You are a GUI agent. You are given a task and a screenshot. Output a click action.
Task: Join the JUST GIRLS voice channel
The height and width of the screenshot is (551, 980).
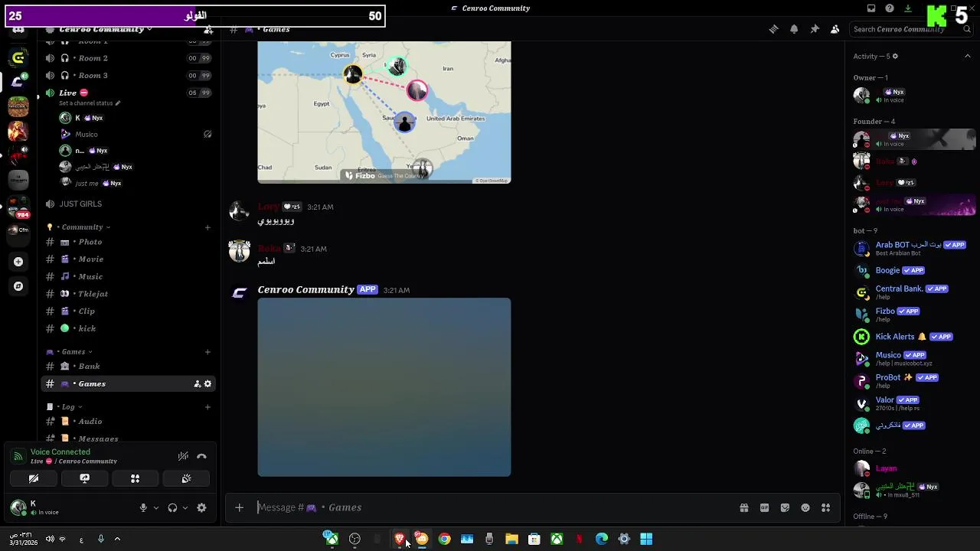[128, 204]
